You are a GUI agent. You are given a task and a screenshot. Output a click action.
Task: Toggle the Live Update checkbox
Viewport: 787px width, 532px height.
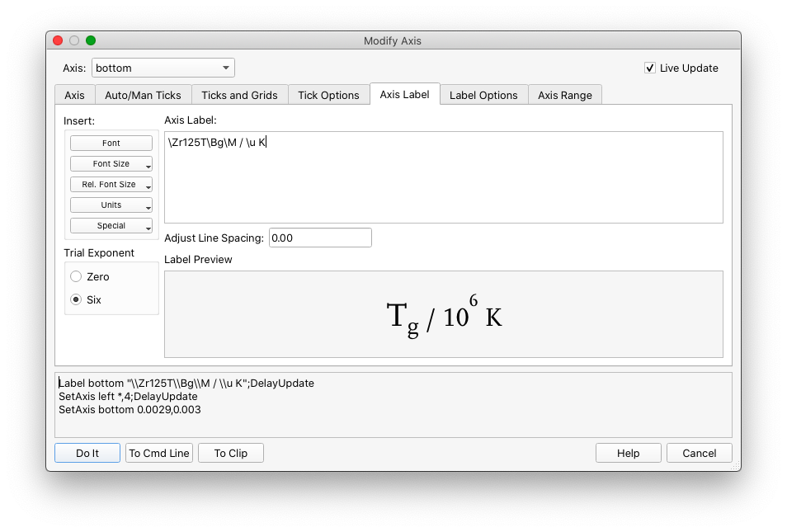pos(650,68)
